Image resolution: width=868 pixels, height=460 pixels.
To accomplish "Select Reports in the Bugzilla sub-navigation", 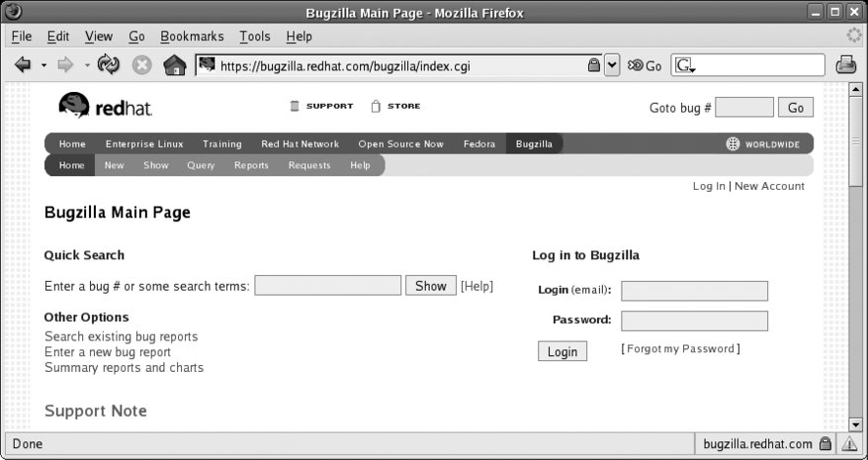I will tap(251, 166).
